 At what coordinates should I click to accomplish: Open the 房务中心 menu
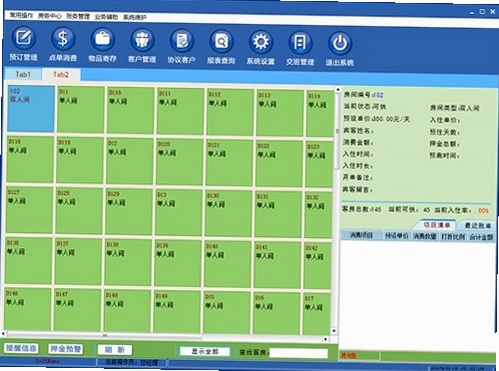[x=50, y=16]
